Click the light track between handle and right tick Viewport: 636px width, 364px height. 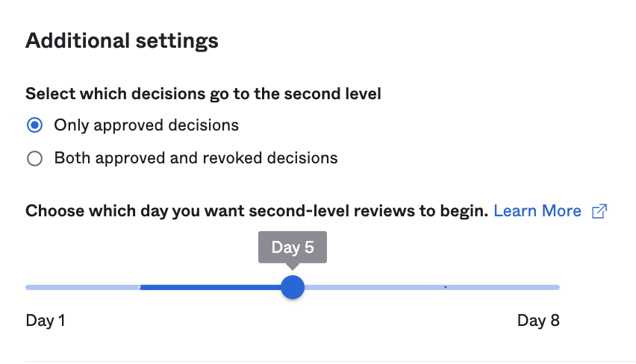[373, 287]
